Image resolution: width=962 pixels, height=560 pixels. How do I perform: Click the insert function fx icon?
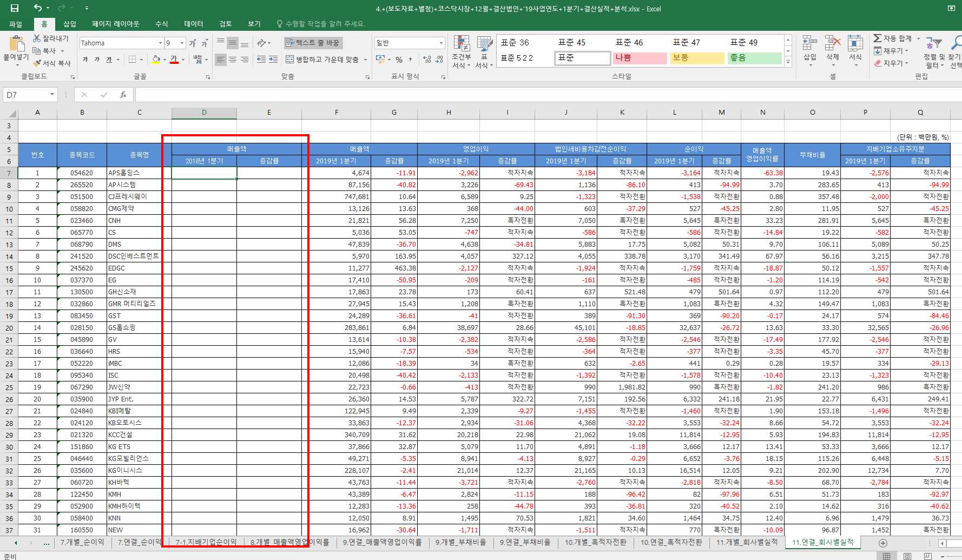click(x=123, y=95)
